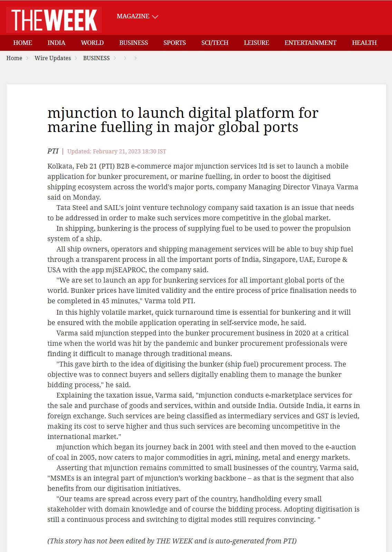Click paragraph 'mjunction which began its journey'
Viewport: 392px width, 552px height.
pyautogui.click(x=202, y=452)
